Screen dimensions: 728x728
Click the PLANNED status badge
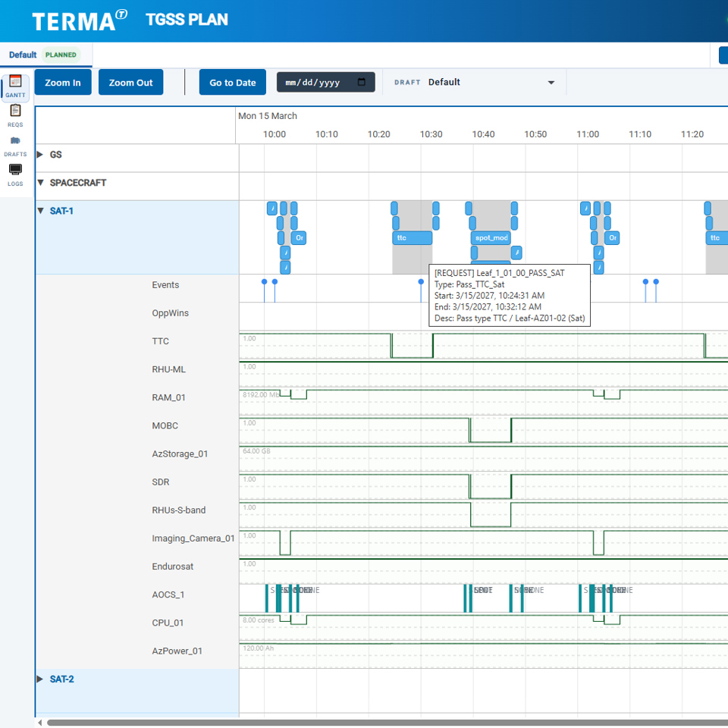pyautogui.click(x=61, y=55)
